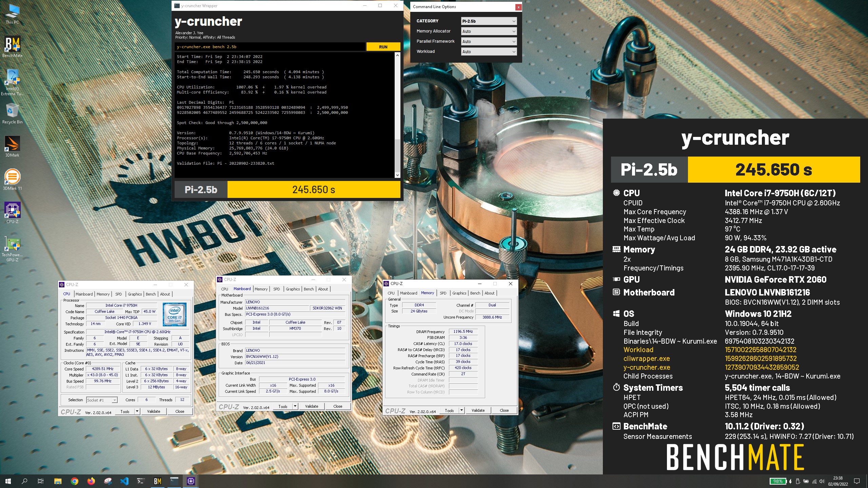Switch to Mainboard tab in the left CPU-Z window
This screenshot has height=488, width=868.
pyautogui.click(x=84, y=294)
